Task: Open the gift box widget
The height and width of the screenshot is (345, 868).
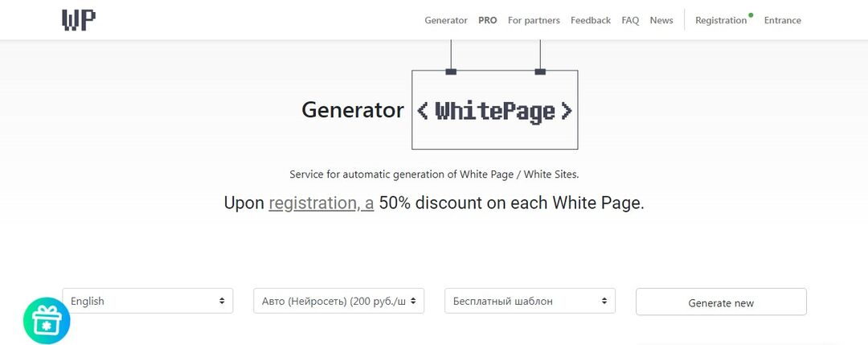Action: [x=47, y=321]
